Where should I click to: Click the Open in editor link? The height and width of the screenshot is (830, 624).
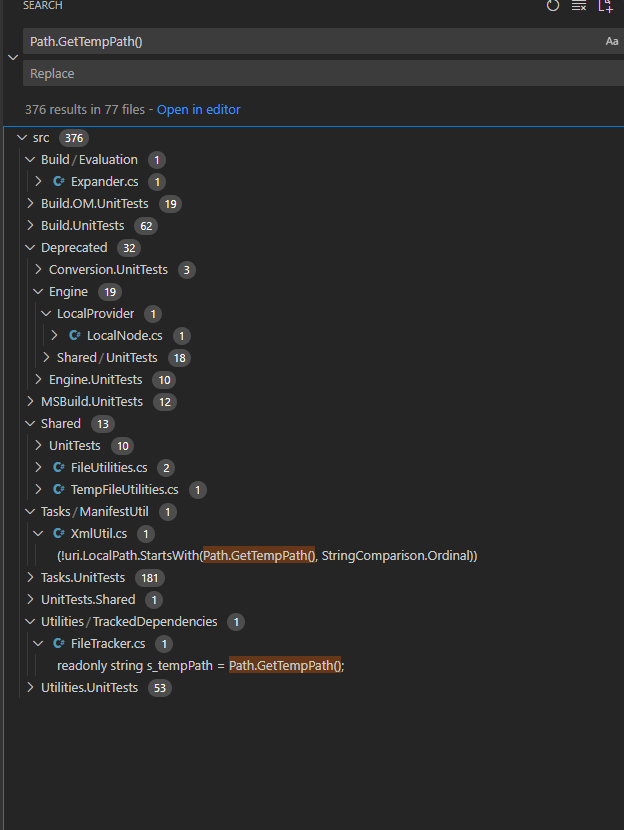[198, 109]
